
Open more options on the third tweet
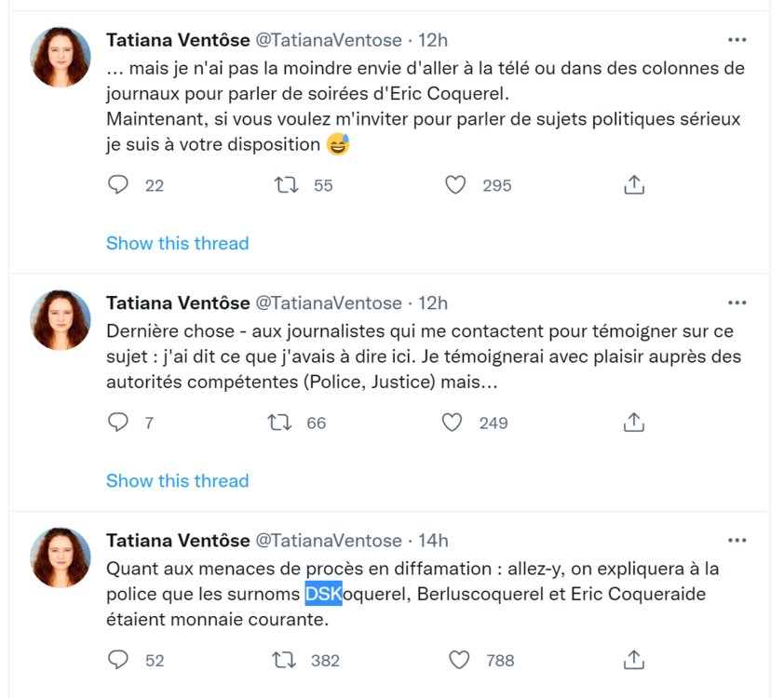pos(737,540)
